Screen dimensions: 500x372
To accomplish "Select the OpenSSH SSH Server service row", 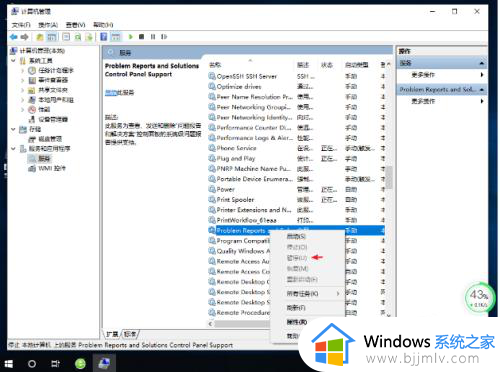I will [x=296, y=76].
